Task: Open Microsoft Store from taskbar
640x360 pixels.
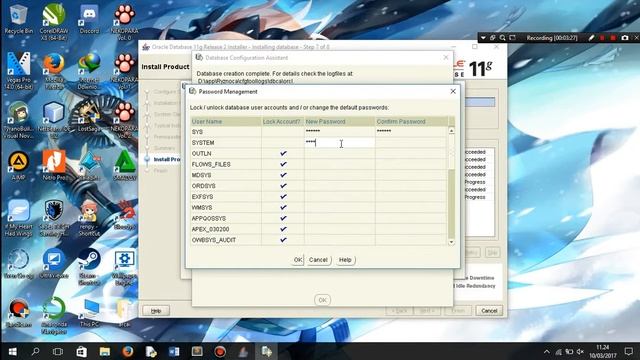Action: [81, 351]
